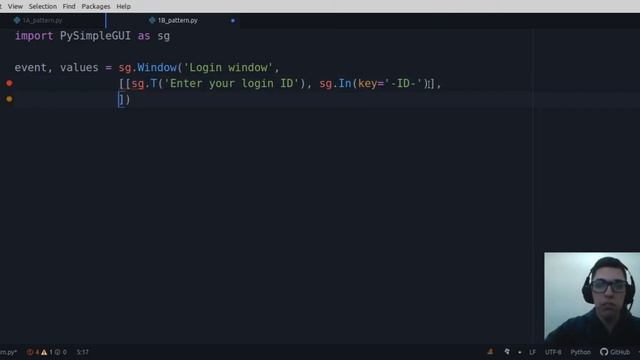
Task: Click the orange package update icon in the status bar
Action: pyautogui.click(x=490, y=351)
